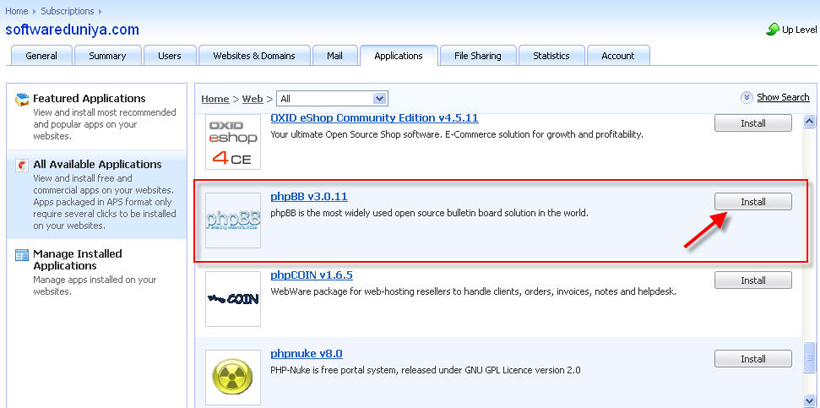
Task: Open the phpnuke radiation logo thumbnail
Action: click(x=233, y=377)
